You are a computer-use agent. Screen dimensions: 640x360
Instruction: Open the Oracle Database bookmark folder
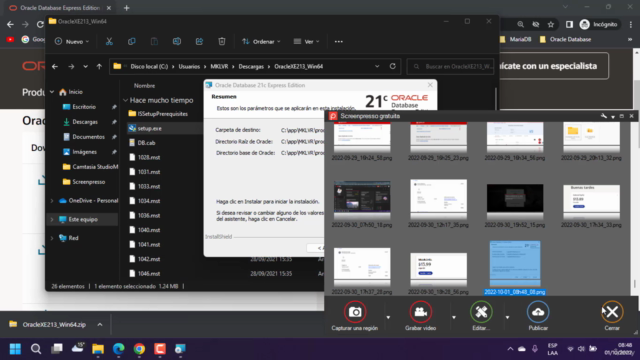(565, 40)
